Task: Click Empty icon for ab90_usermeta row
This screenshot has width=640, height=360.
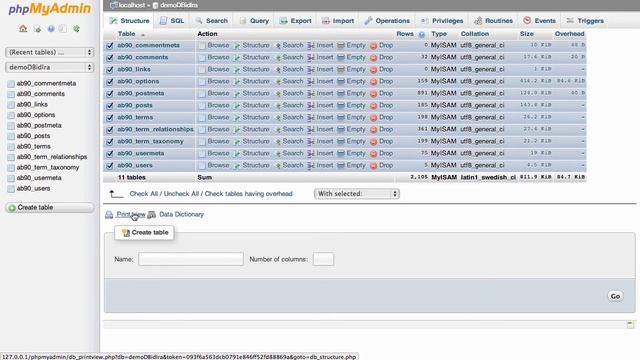Action: 341,153
